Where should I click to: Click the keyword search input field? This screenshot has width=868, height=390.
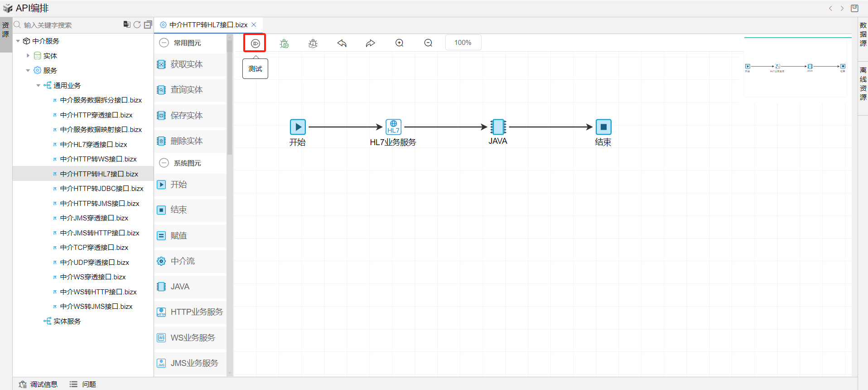[68, 25]
